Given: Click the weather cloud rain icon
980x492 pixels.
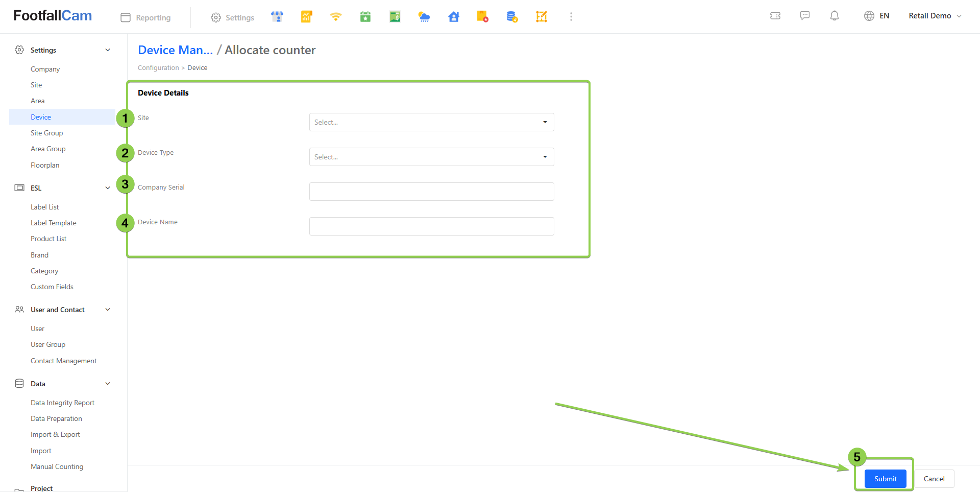Looking at the screenshot, I should click(x=424, y=17).
